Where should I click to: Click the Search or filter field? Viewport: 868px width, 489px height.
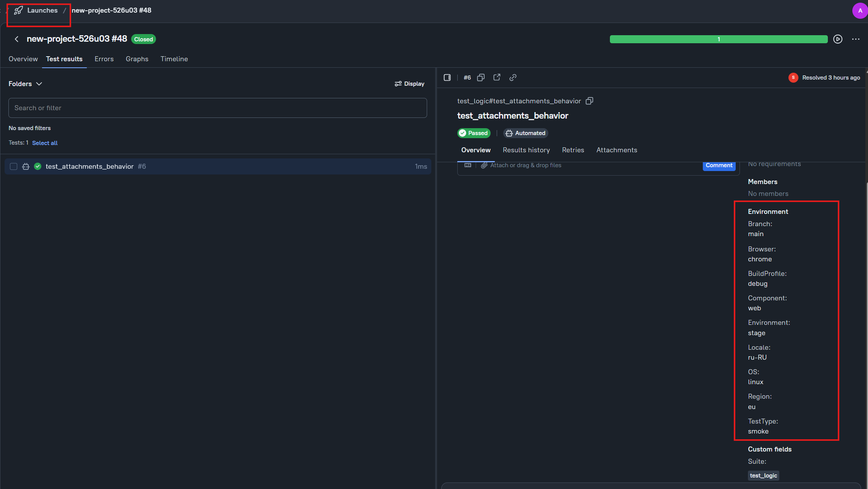[x=218, y=108]
